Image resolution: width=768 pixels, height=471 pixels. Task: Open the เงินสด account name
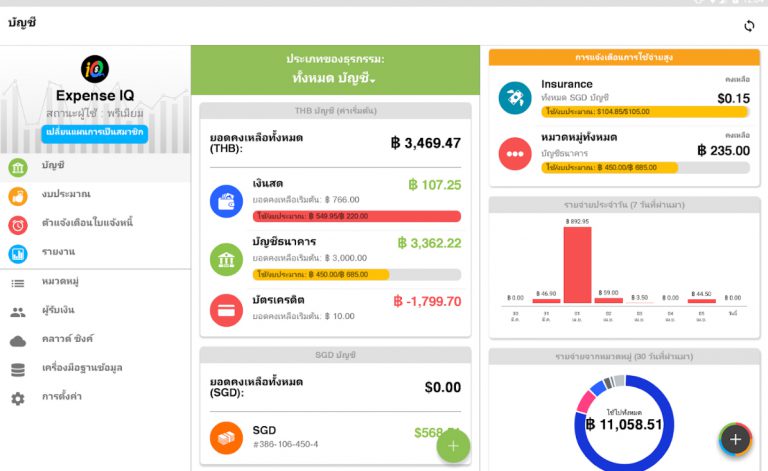267,184
